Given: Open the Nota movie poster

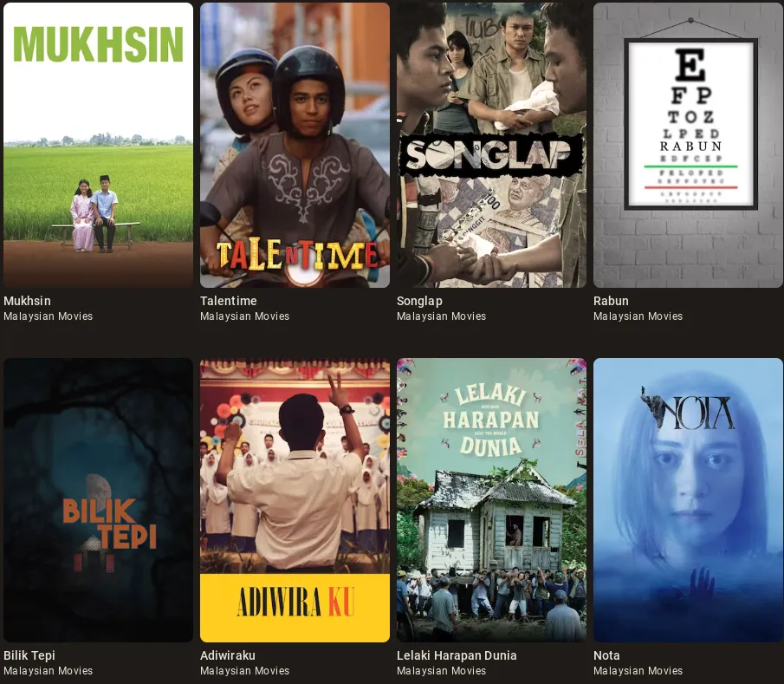Looking at the screenshot, I should pyautogui.click(x=688, y=500).
